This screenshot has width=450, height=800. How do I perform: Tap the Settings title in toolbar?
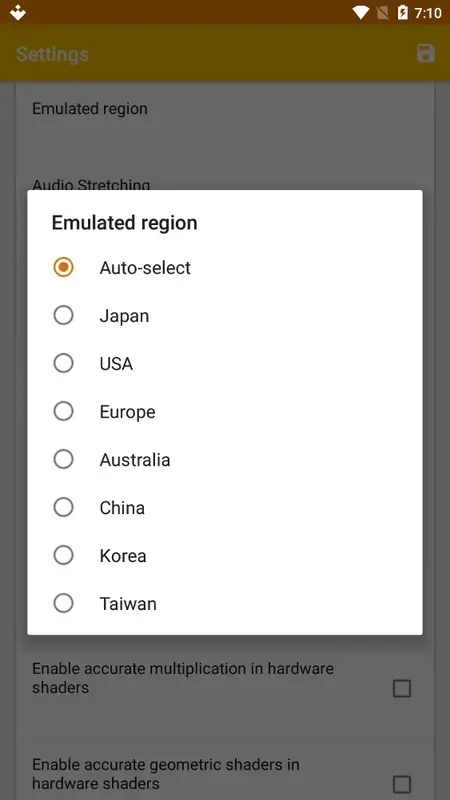coord(52,54)
